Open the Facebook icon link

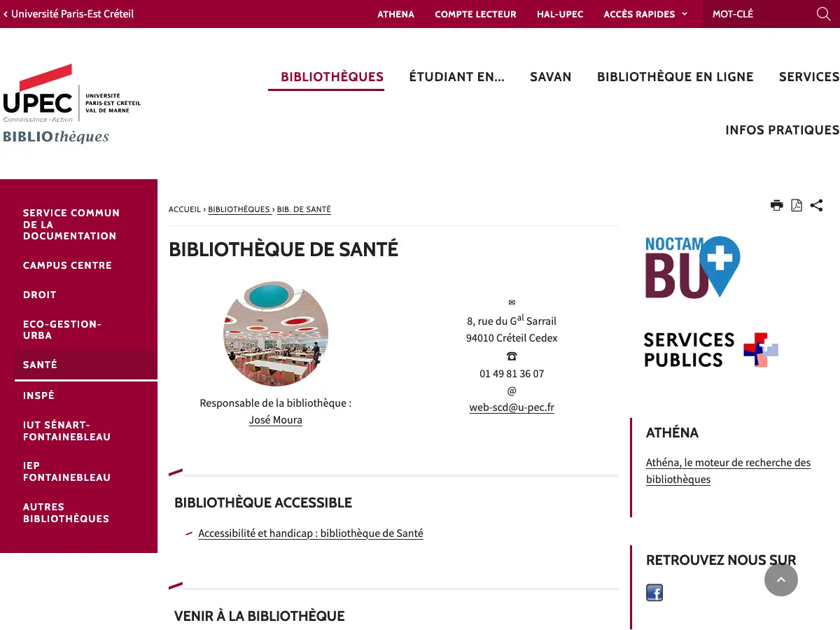click(654, 593)
